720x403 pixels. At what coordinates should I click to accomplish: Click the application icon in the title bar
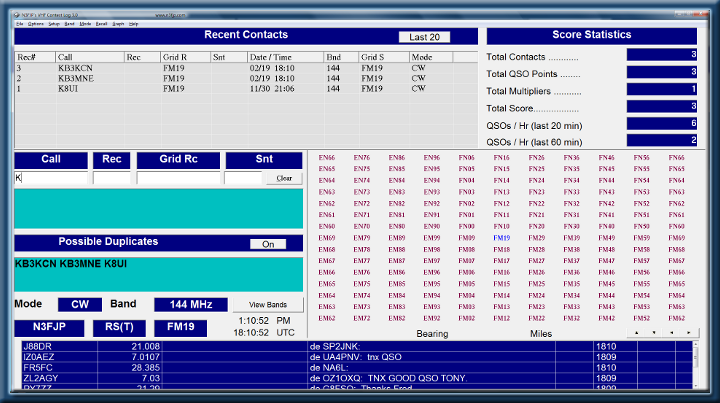pos(17,15)
